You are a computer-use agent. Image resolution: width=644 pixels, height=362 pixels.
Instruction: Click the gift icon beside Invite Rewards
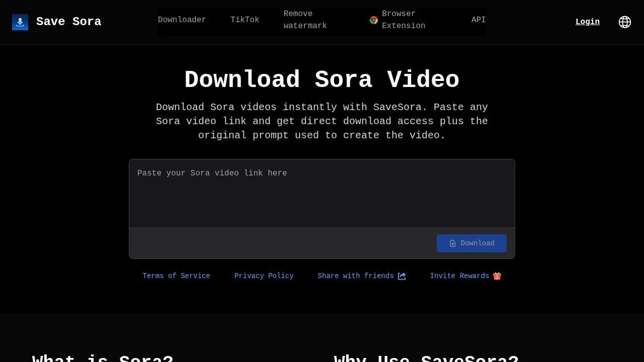point(497,276)
